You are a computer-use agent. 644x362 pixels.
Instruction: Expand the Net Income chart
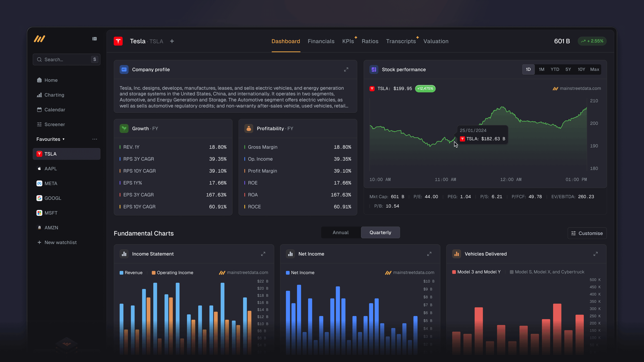click(429, 254)
